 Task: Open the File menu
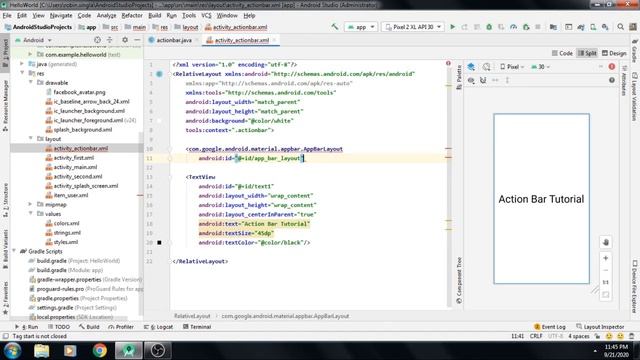coord(7,16)
